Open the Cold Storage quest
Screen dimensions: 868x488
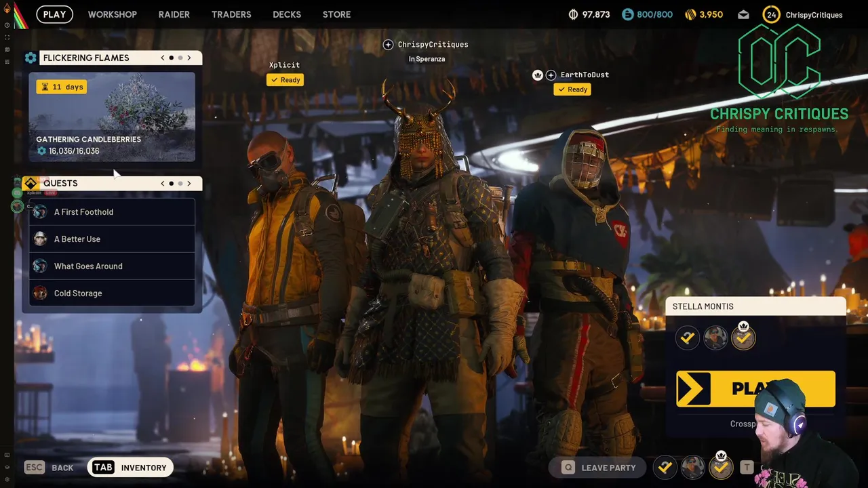pyautogui.click(x=112, y=293)
